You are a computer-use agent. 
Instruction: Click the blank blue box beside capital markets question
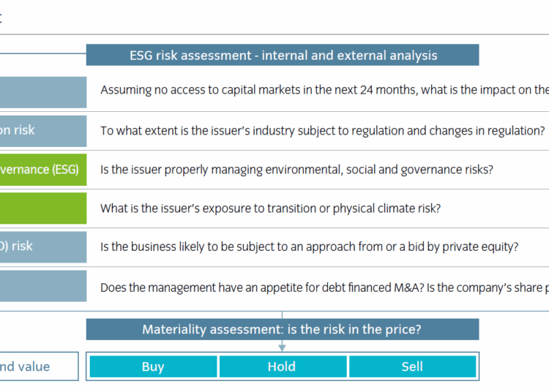point(42,91)
